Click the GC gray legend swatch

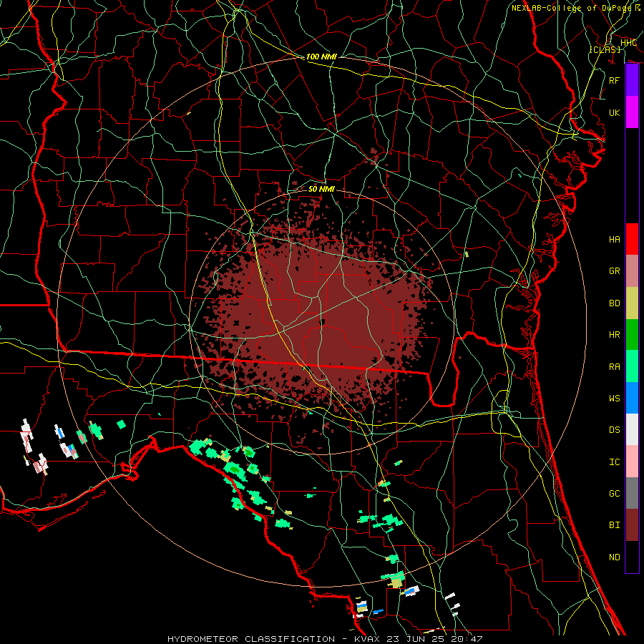(632, 493)
